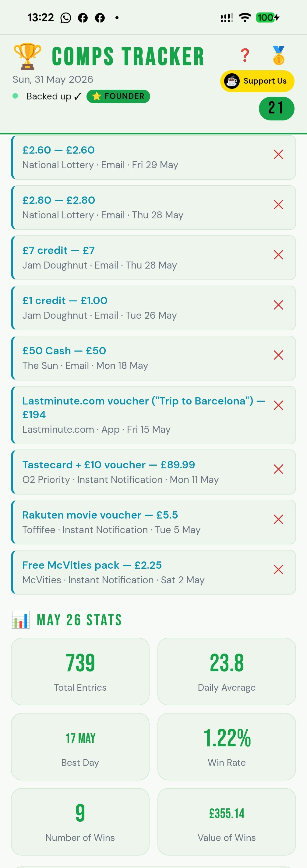Delete the Free McVities pack win

point(278,569)
